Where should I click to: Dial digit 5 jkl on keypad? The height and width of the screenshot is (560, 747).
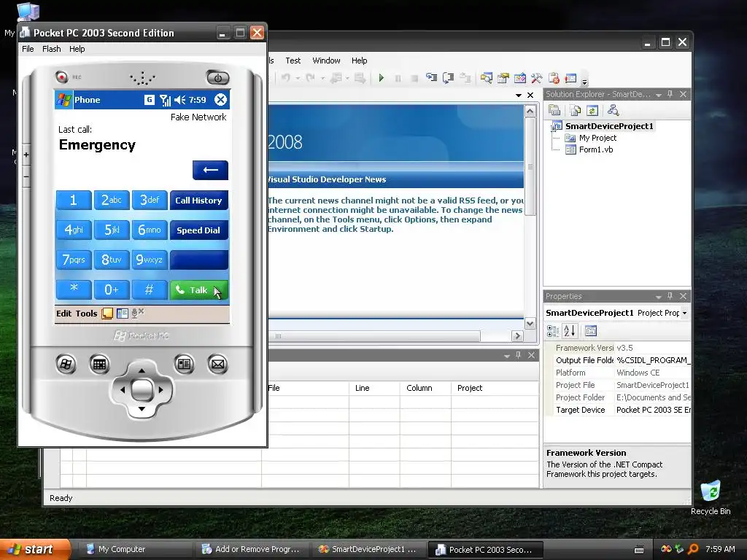click(112, 230)
